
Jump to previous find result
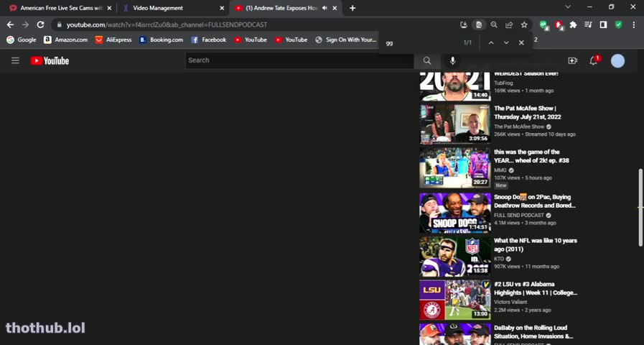pyautogui.click(x=491, y=42)
